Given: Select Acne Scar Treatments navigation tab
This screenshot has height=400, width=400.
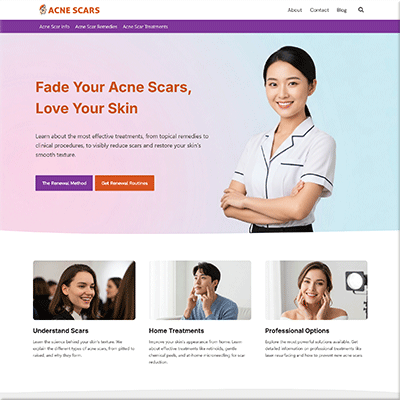Looking at the screenshot, I should coord(145,27).
